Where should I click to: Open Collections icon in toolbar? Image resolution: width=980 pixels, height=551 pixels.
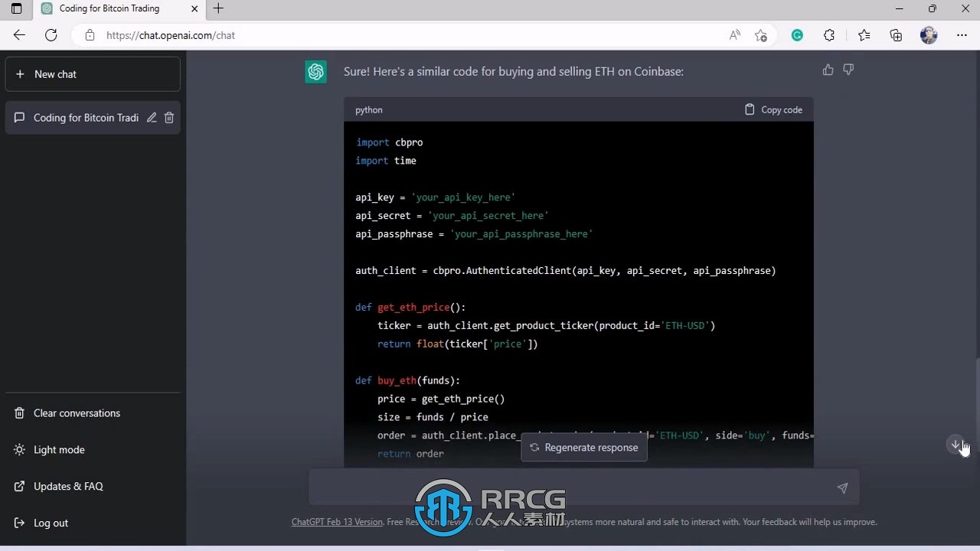[x=896, y=35]
